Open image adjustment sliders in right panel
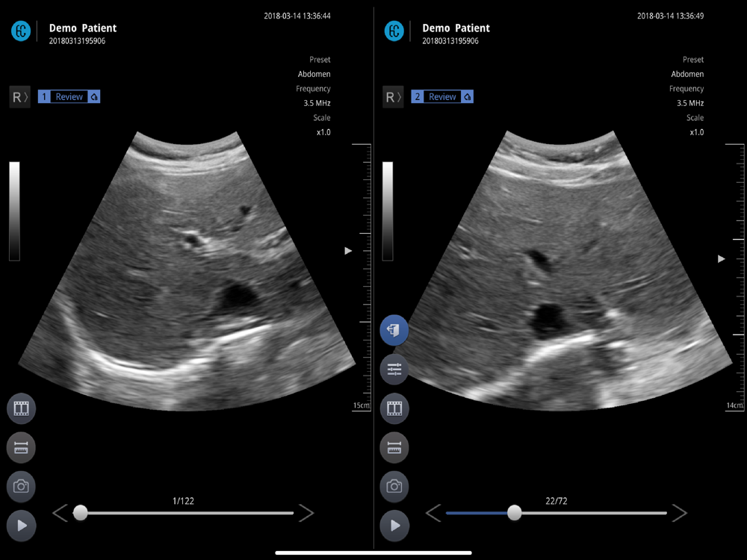 pyautogui.click(x=394, y=369)
